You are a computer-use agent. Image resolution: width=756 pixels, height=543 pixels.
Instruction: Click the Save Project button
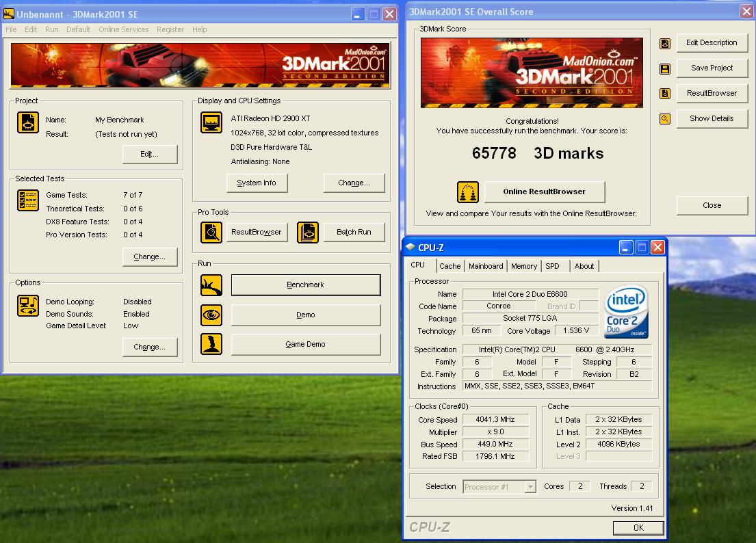pyautogui.click(x=712, y=68)
